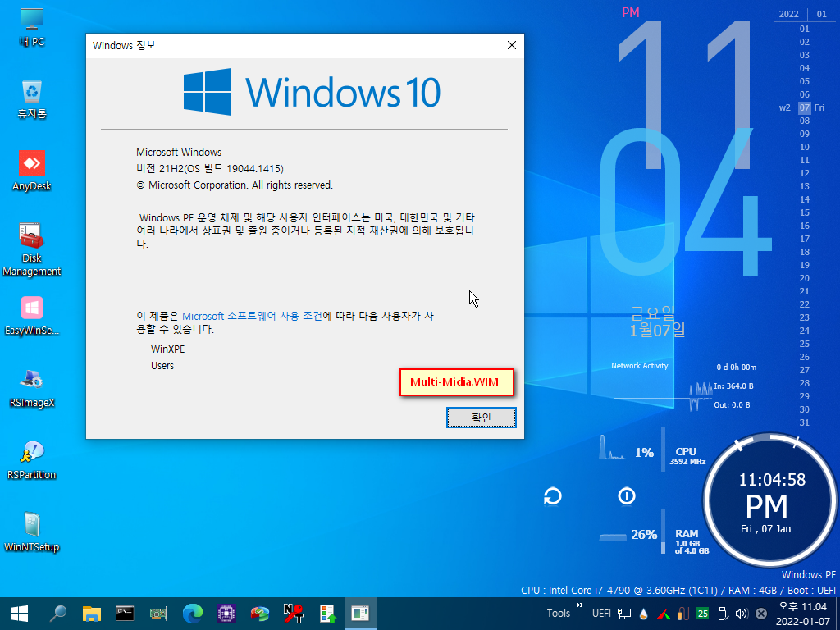Open the Windows Start menu

tap(20, 614)
